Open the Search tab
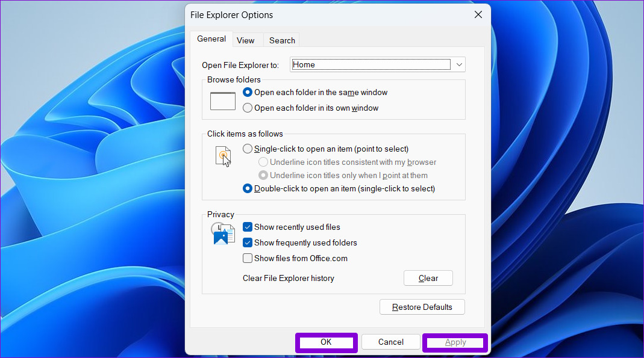Screen dimensions: 644x358 coord(281,40)
